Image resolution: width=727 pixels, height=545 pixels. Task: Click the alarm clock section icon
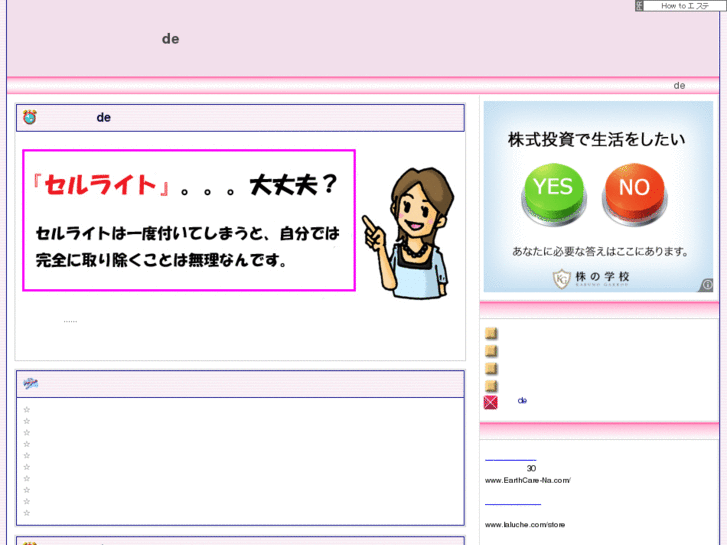coord(30,117)
